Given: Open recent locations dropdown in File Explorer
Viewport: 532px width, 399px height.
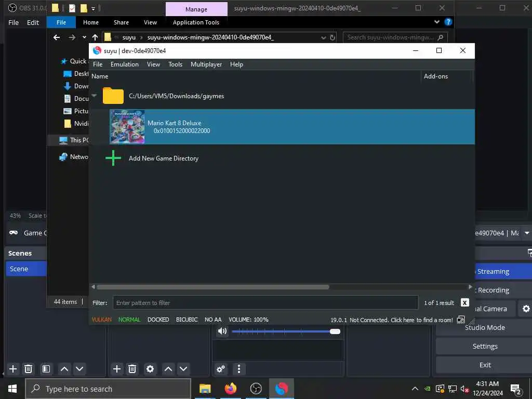Looking at the screenshot, I should (x=84, y=37).
